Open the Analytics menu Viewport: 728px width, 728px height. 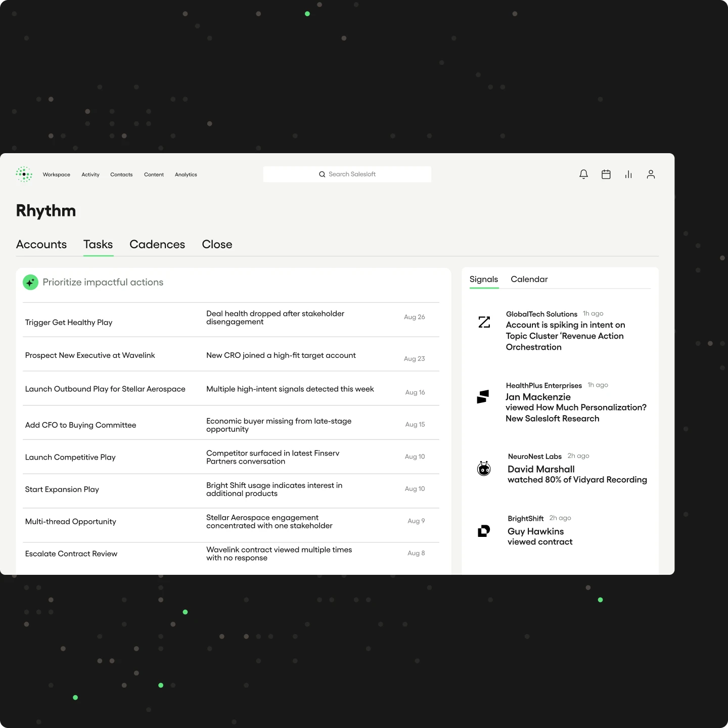point(186,174)
